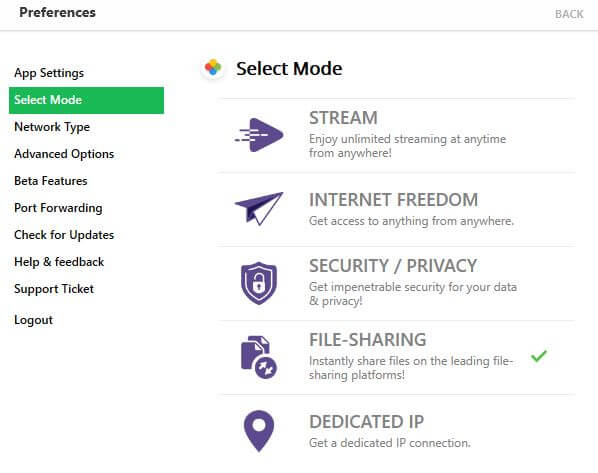Click the Internet Freedom paper plane icon
This screenshot has width=598, height=473.
259,208
